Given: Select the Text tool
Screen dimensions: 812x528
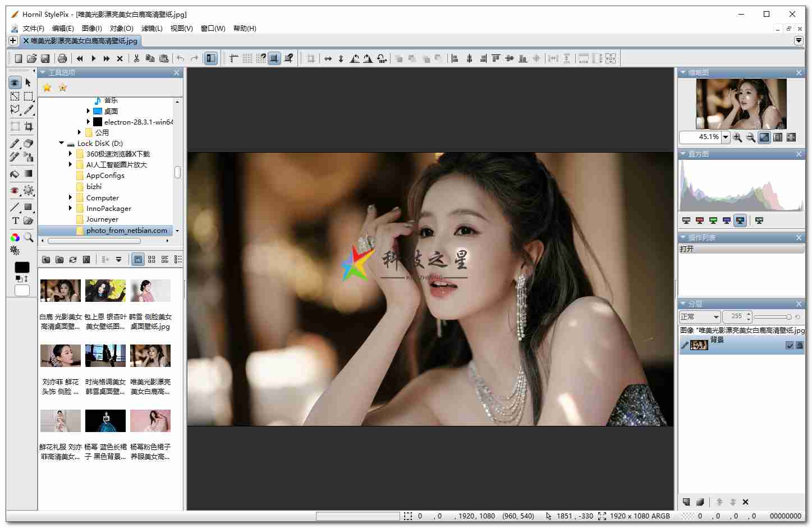Looking at the screenshot, I should (x=15, y=221).
